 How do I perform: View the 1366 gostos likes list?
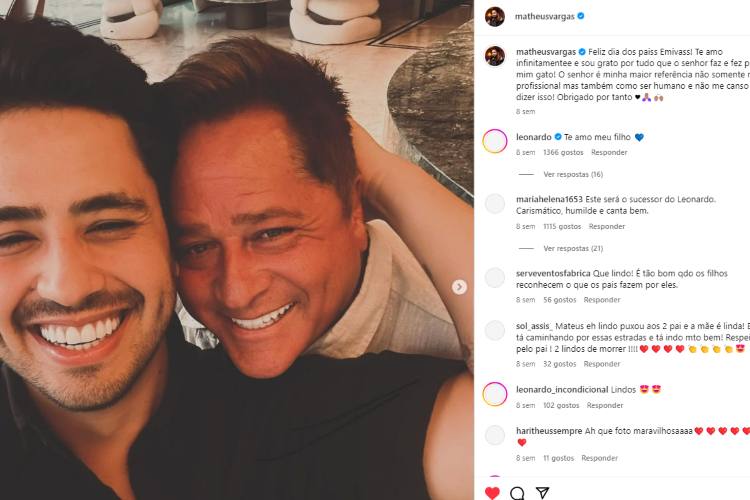pos(563,152)
